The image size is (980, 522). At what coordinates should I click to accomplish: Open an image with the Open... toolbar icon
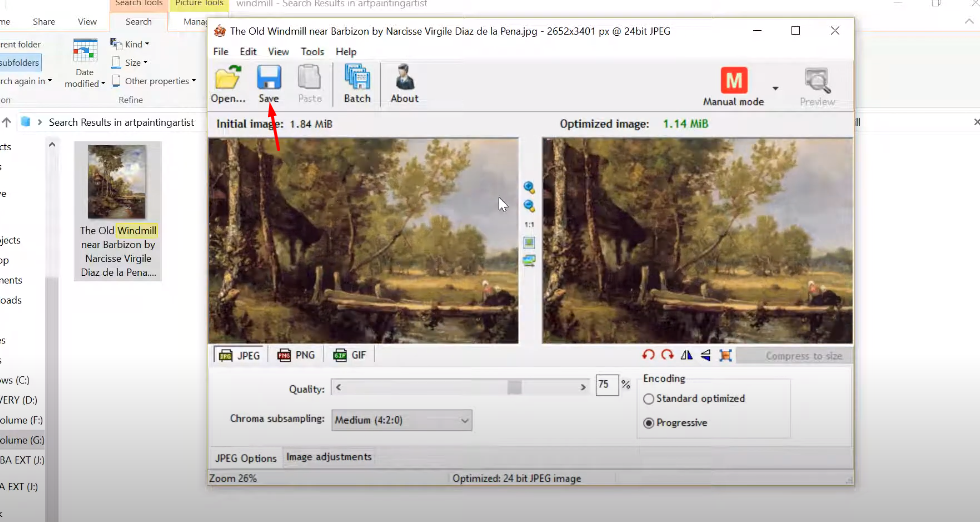click(x=228, y=84)
